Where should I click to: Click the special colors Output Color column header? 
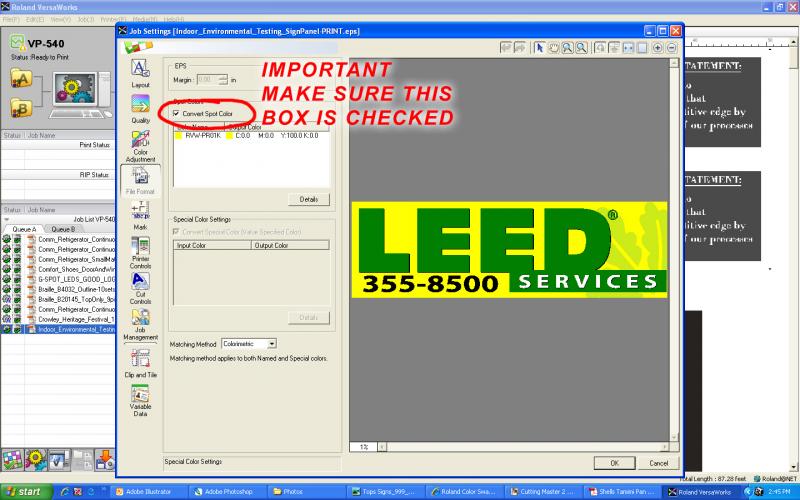(x=290, y=245)
